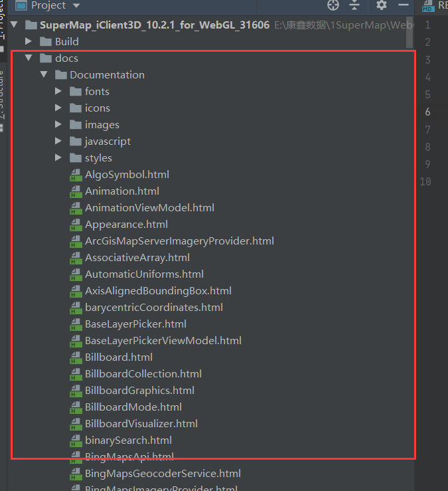
Task: Click the Animation.html file icon
Action: point(76,191)
